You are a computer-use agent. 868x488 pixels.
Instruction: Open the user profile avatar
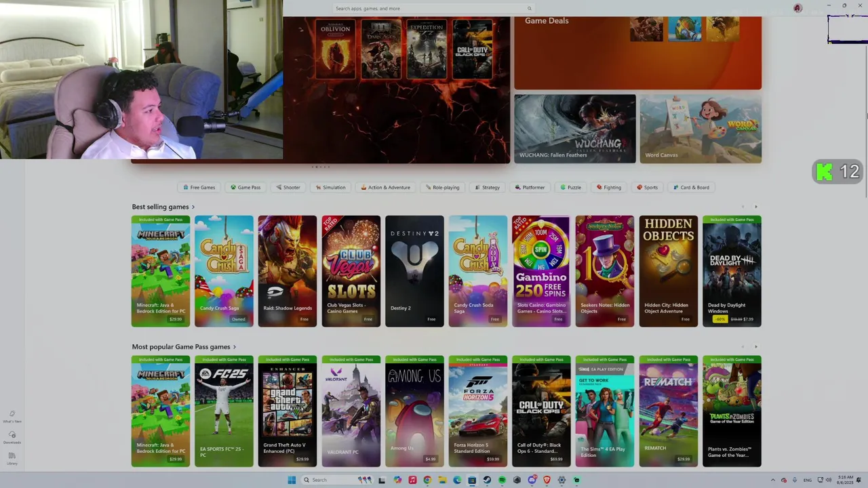(797, 8)
